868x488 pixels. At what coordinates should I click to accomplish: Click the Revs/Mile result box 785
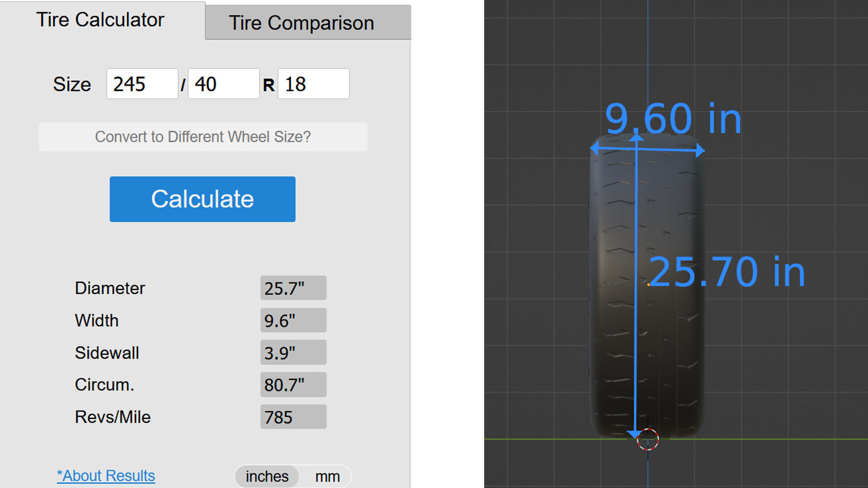point(293,417)
